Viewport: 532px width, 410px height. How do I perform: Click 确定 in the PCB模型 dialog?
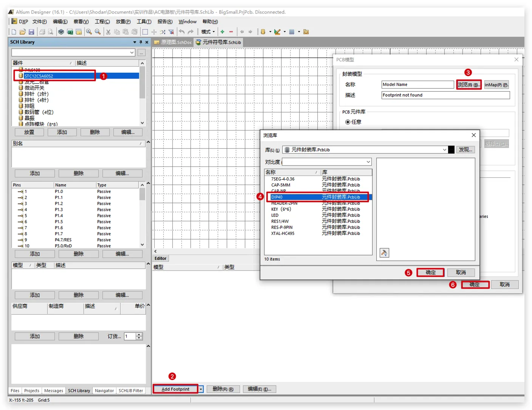475,284
